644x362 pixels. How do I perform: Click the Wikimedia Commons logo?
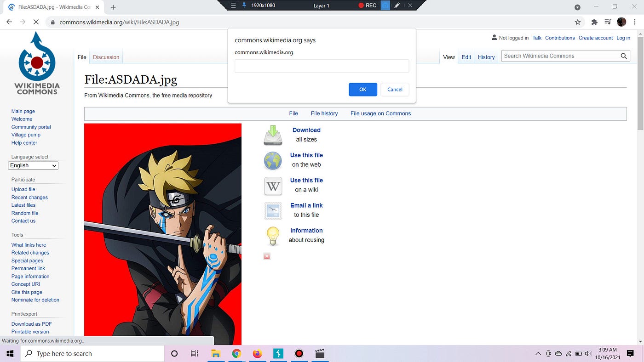(x=37, y=63)
